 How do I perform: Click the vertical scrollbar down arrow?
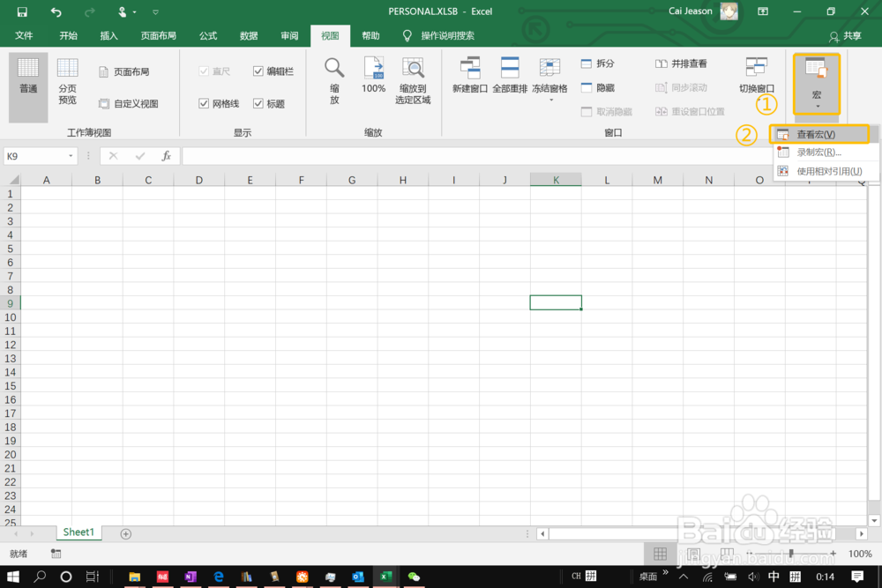click(873, 520)
